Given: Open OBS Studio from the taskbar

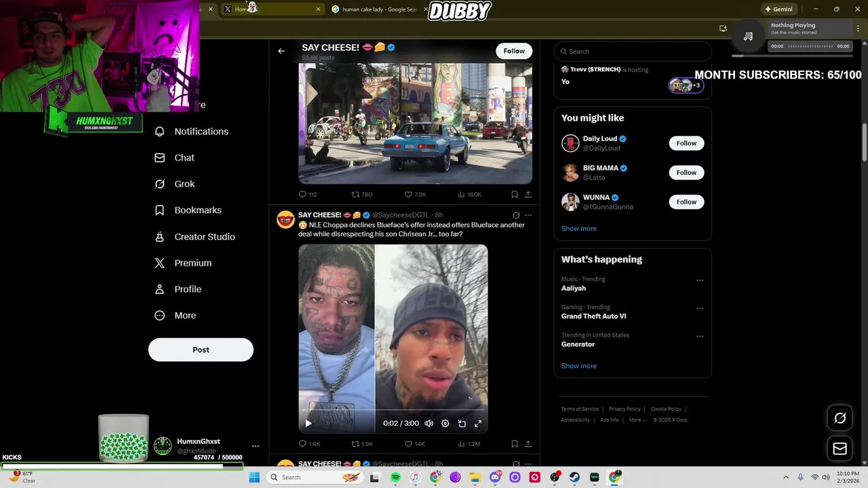Looking at the screenshot, I should [x=555, y=477].
